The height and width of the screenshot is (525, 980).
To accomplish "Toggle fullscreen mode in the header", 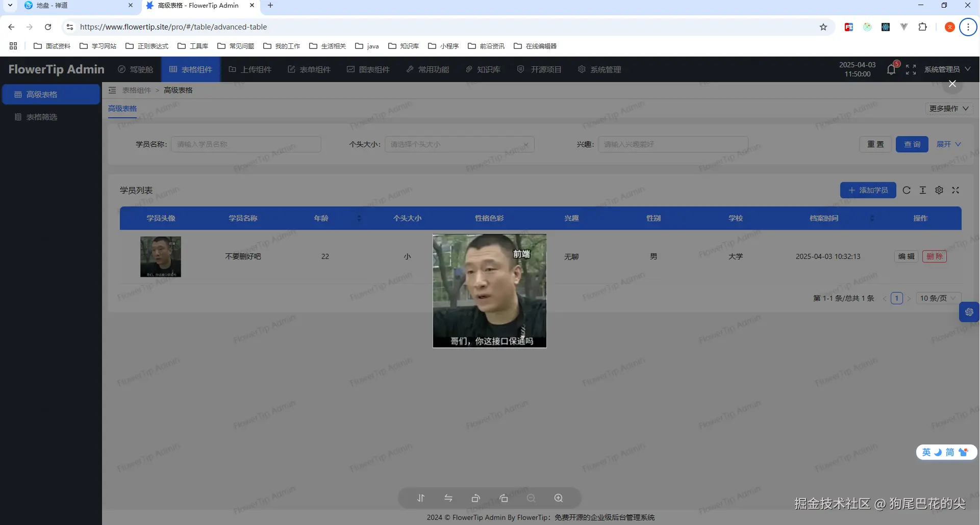I will [x=911, y=69].
